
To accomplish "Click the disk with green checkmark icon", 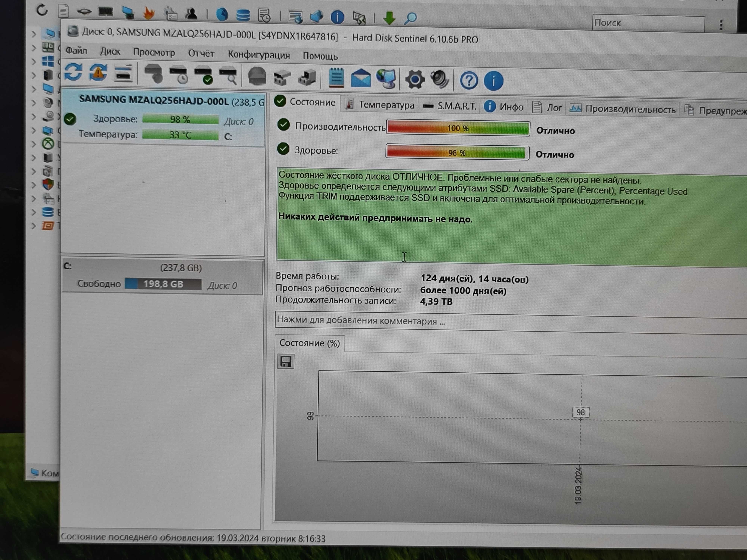I will [204, 75].
